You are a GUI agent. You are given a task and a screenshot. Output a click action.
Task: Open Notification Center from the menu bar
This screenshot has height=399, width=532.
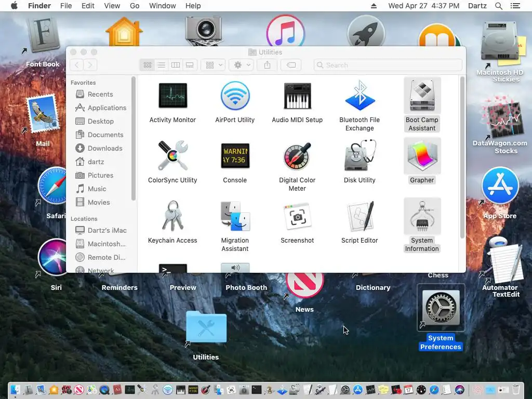pyautogui.click(x=515, y=6)
